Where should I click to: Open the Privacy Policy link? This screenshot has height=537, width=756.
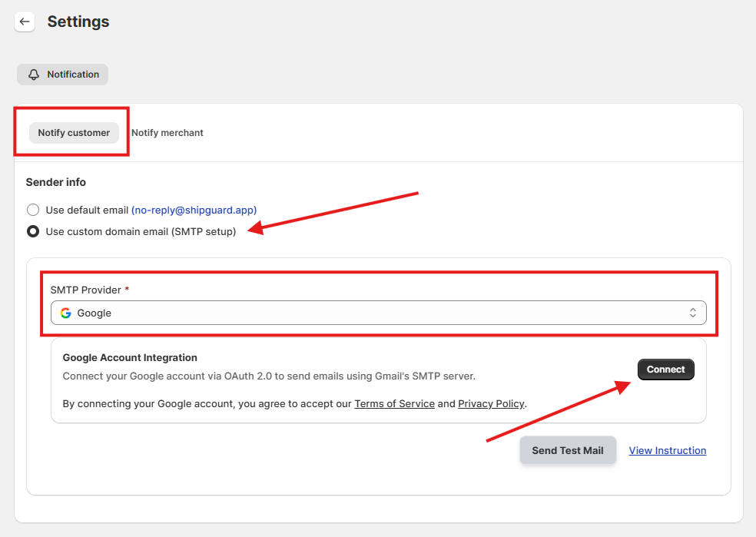[x=491, y=403]
